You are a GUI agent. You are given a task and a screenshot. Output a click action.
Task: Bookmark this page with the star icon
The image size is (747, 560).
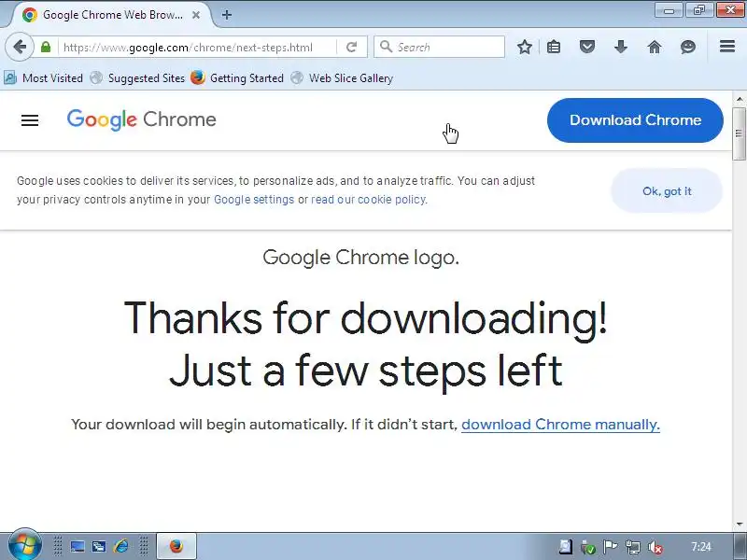coord(525,47)
